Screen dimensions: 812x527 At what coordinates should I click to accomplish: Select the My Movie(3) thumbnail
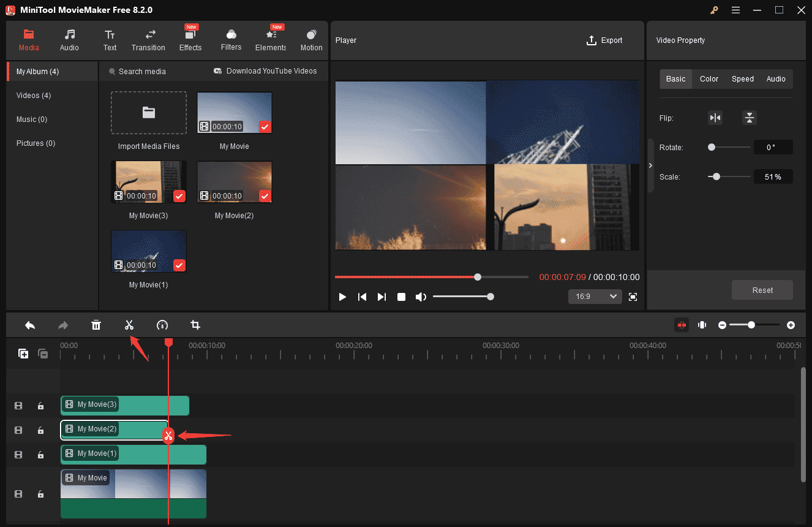[x=149, y=182]
